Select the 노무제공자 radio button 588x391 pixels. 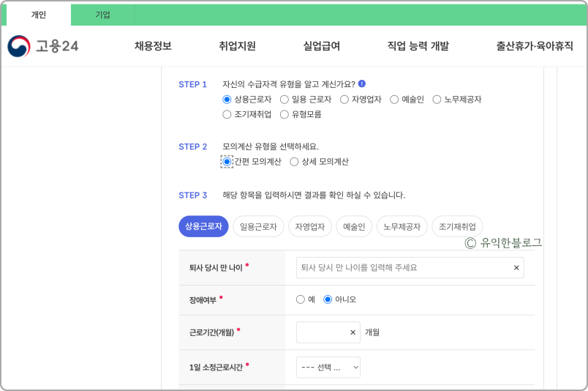click(437, 100)
